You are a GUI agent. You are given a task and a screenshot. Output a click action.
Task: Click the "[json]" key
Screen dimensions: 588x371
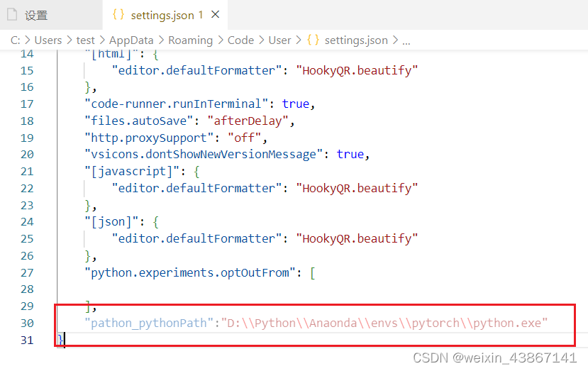coord(112,222)
